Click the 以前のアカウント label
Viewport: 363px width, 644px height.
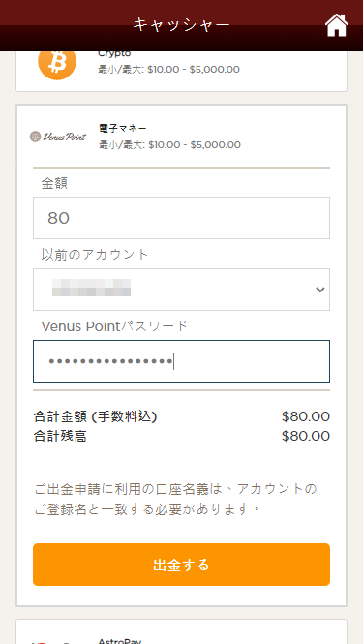point(95,255)
